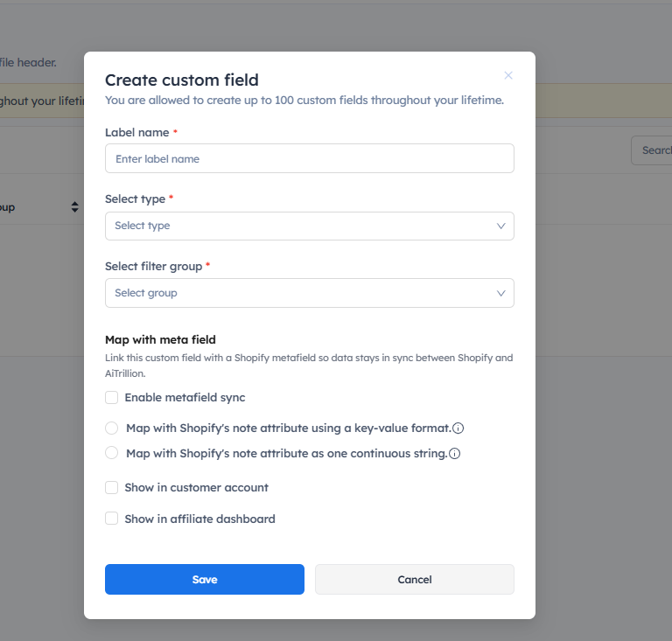Click info icon beside key-value format option
672x641 pixels.
458,428
